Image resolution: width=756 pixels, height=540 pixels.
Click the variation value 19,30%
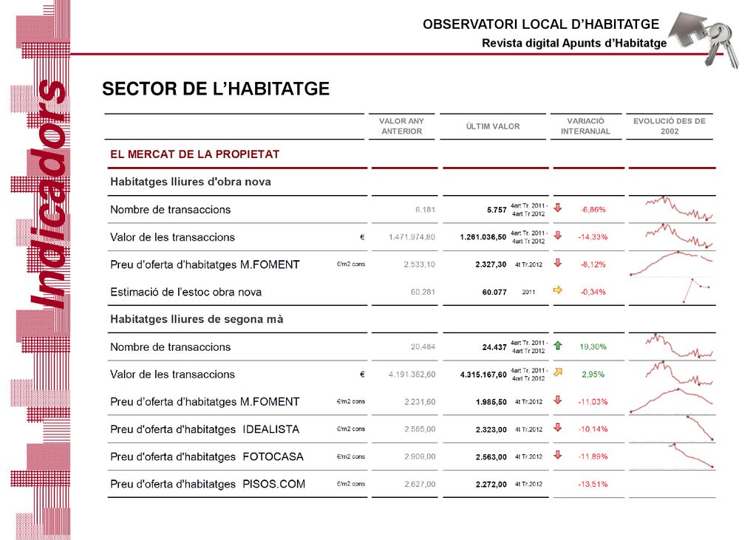point(593,346)
